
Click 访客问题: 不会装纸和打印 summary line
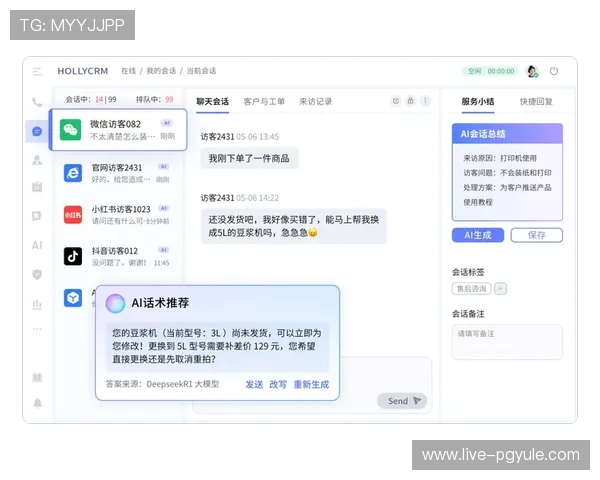click(507, 173)
